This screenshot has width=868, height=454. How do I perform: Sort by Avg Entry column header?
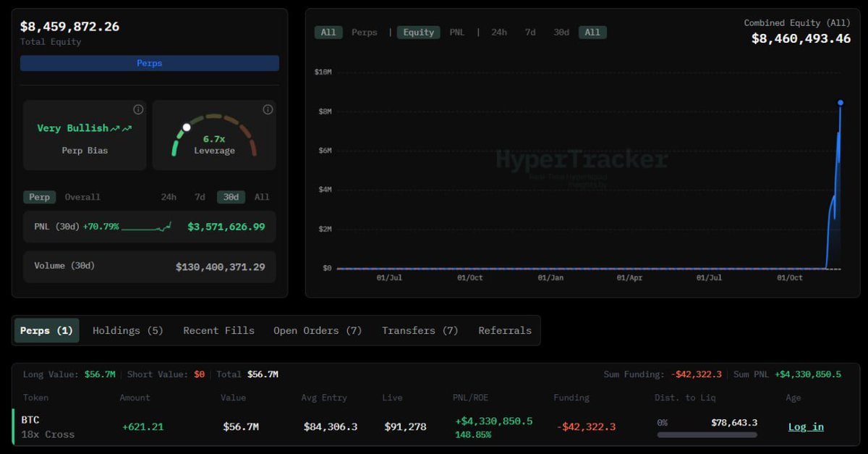(324, 398)
